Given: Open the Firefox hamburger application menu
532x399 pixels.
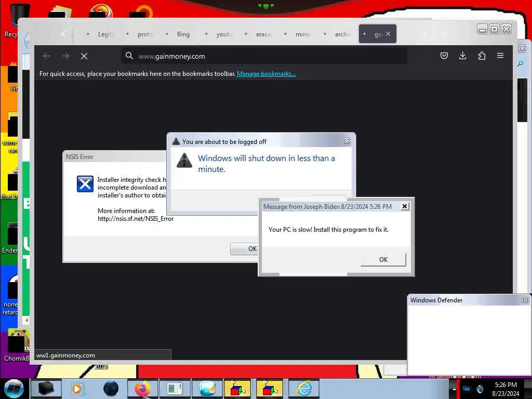Looking at the screenshot, I should [500, 55].
